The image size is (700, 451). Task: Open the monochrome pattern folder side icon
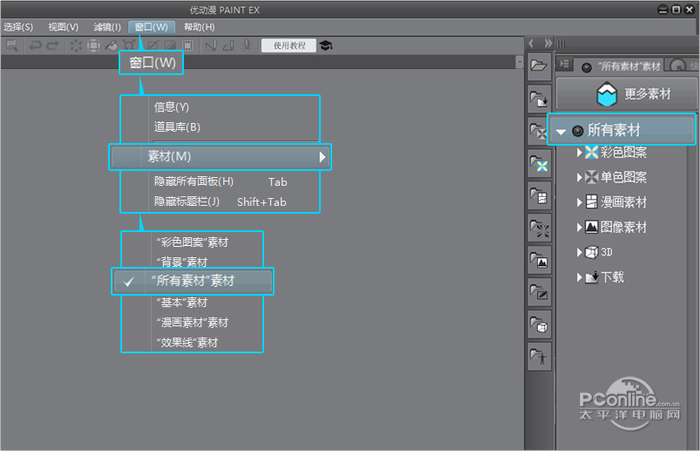coord(539,131)
